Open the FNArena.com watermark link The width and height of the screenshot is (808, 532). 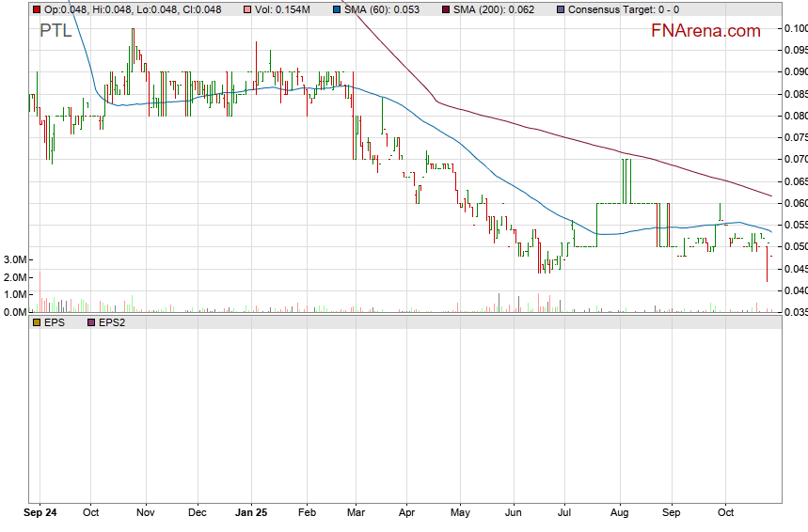click(705, 31)
